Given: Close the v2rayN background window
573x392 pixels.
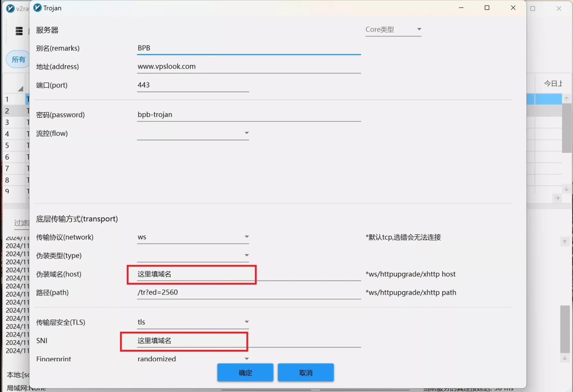Looking at the screenshot, I should click(559, 9).
